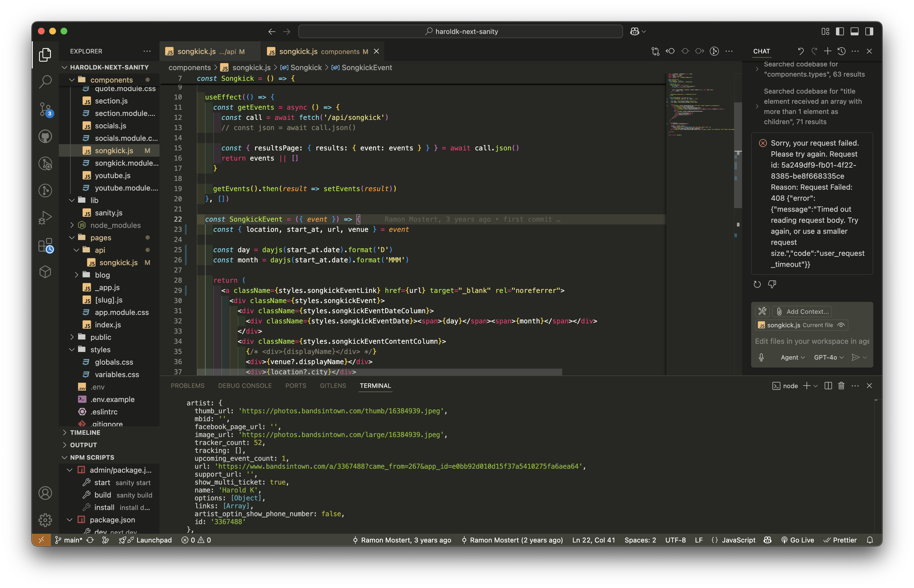
Task: Click the haroldk-next-sanity search field
Action: [x=460, y=31]
